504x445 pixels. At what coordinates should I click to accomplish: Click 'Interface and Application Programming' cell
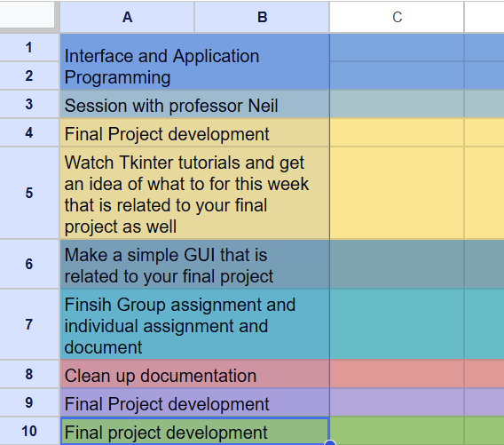pos(195,62)
